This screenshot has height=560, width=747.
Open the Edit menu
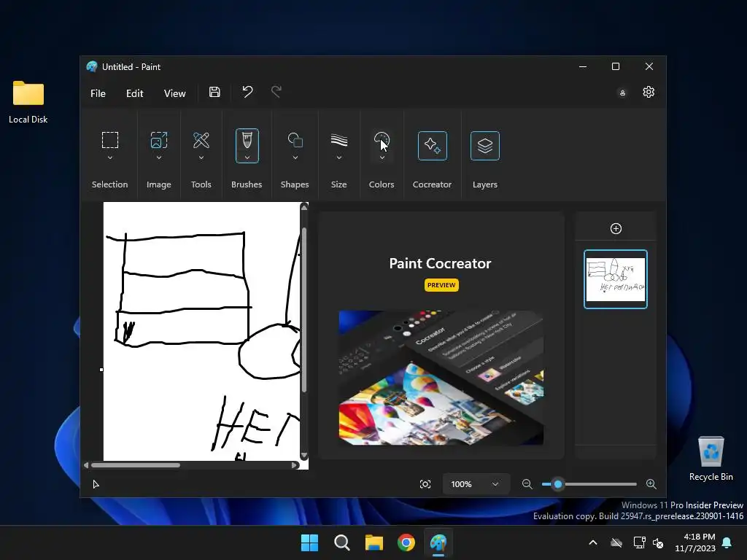(135, 93)
